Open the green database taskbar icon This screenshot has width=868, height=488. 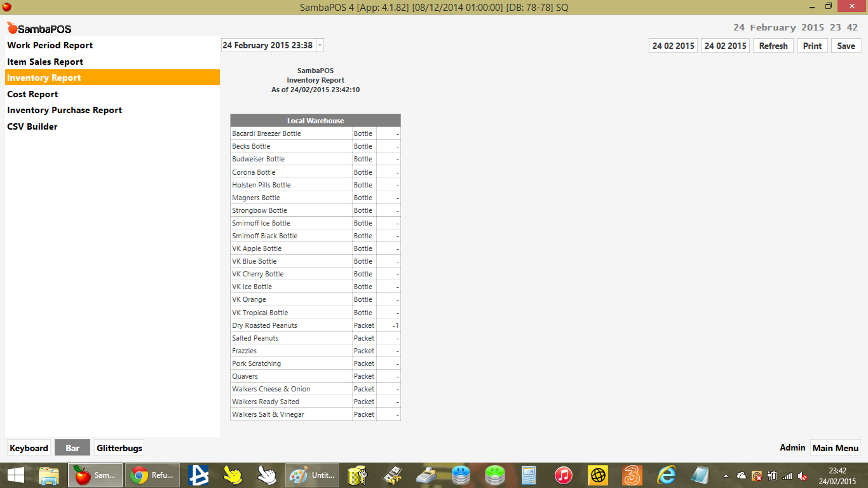pyautogui.click(x=495, y=475)
